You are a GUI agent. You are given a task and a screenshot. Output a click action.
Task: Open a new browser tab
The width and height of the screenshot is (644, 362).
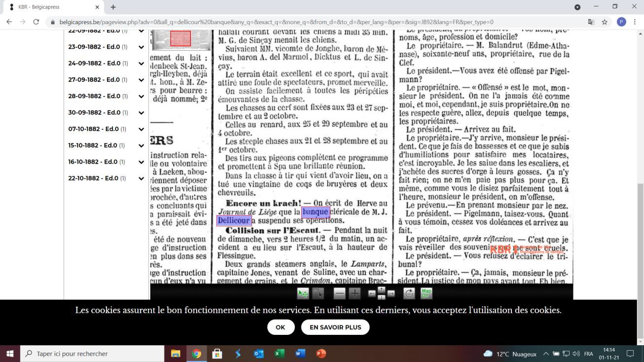[113, 7]
